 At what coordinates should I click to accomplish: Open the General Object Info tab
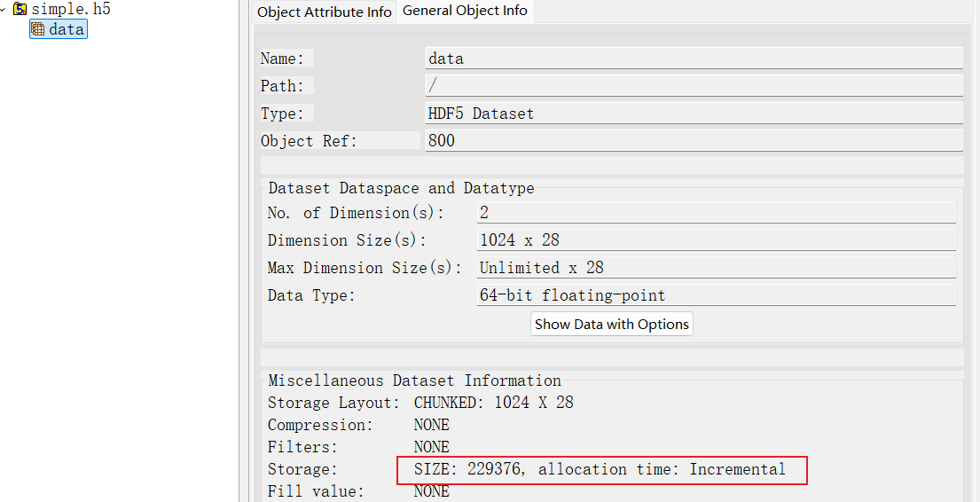coord(465,12)
